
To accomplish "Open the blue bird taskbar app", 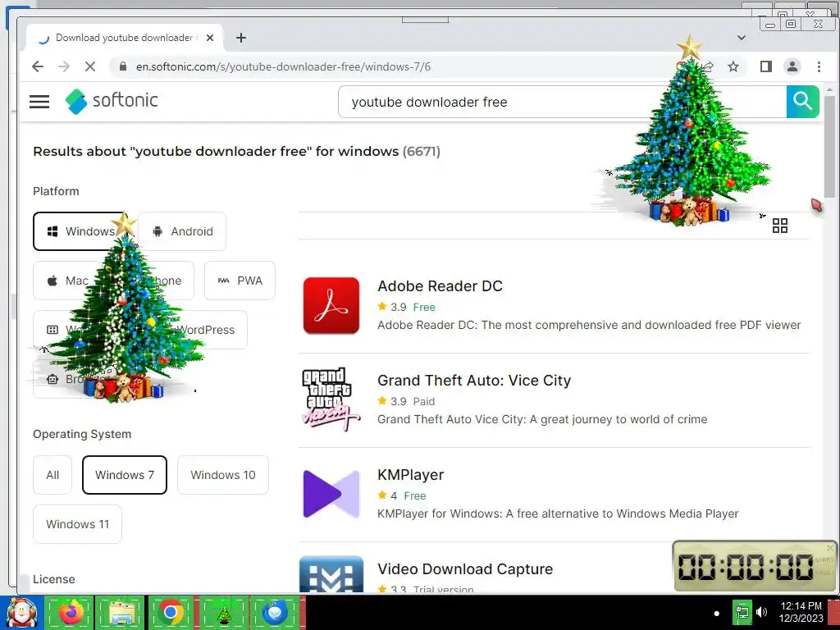I will [x=275, y=612].
